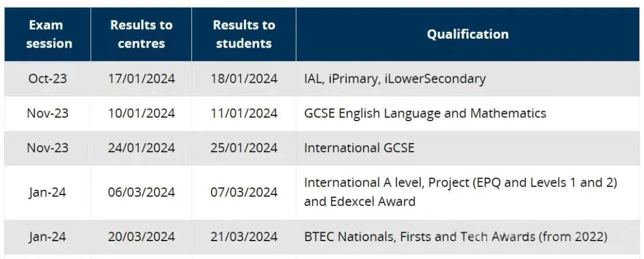Click the 11/01/2024 date cell
The image size is (644, 259).
(x=243, y=113)
